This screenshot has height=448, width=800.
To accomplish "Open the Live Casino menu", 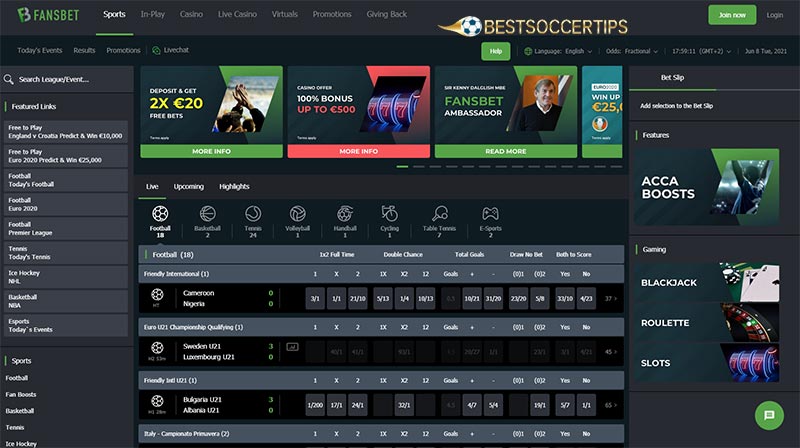I will pyautogui.click(x=237, y=14).
